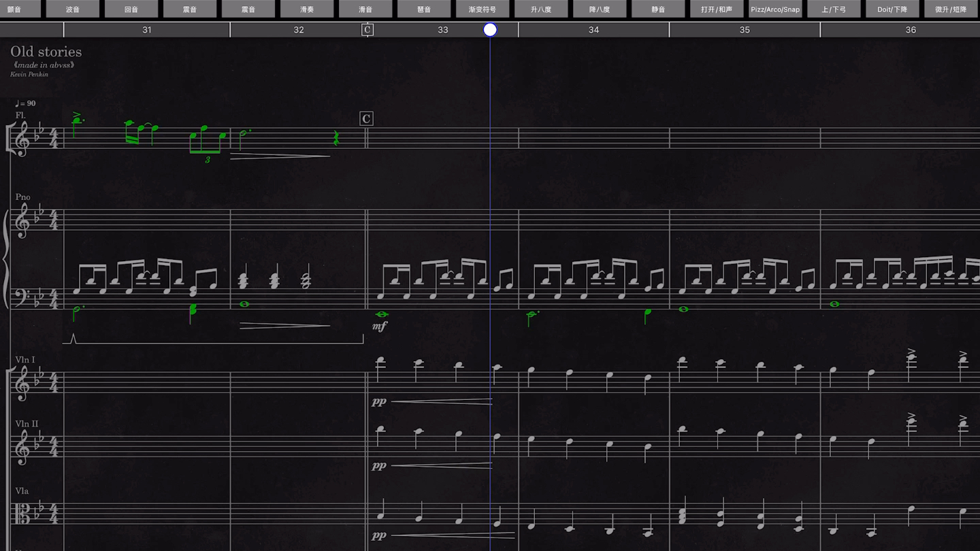Select the Vln I treble clef
The image size is (980, 551).
point(22,384)
